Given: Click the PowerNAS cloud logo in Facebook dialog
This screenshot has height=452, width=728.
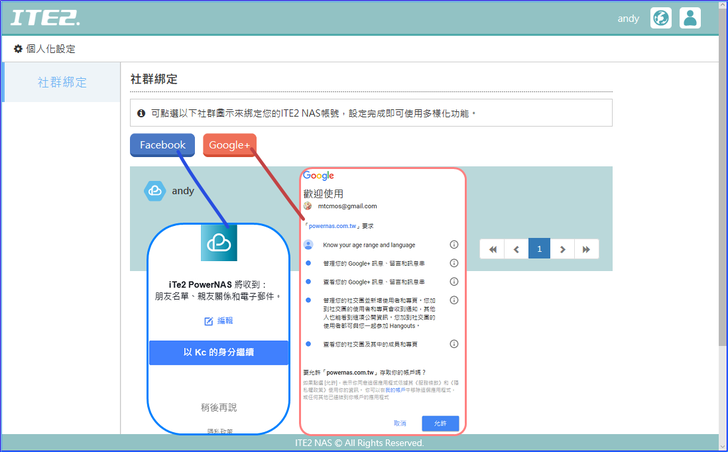Looking at the screenshot, I should [x=218, y=243].
